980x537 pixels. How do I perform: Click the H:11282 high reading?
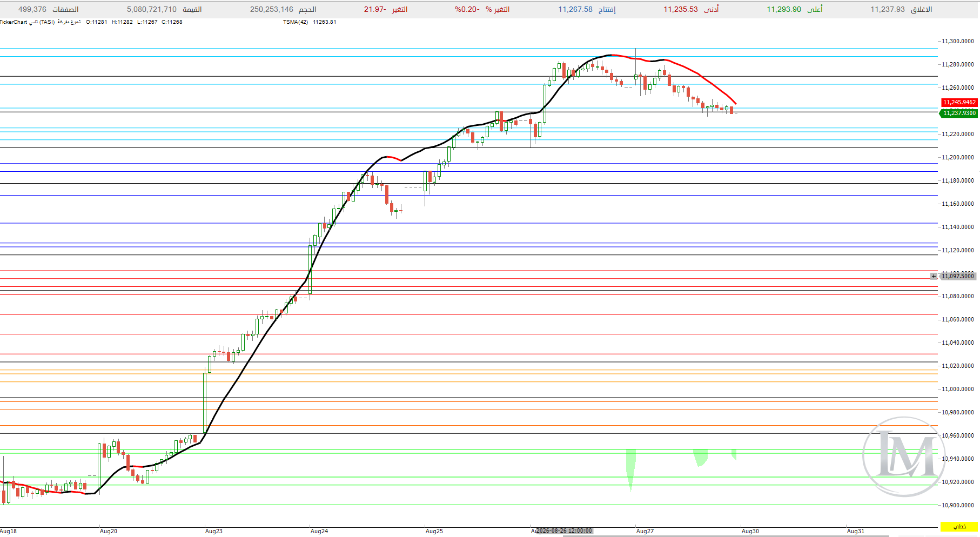122,22
